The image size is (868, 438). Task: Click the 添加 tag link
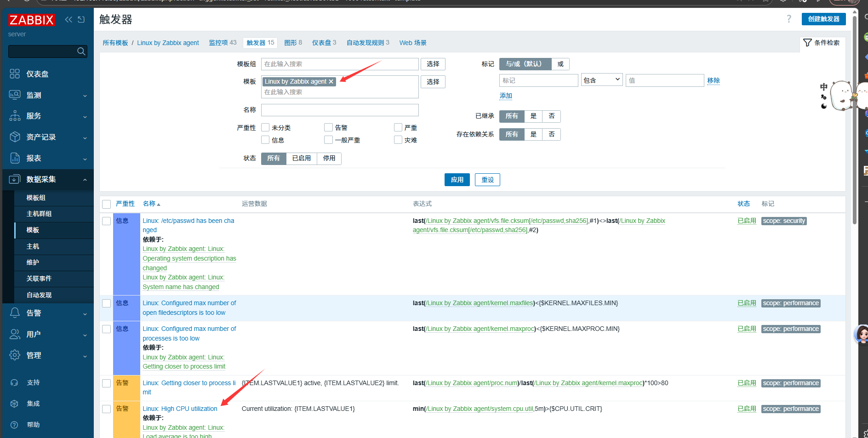coord(506,96)
